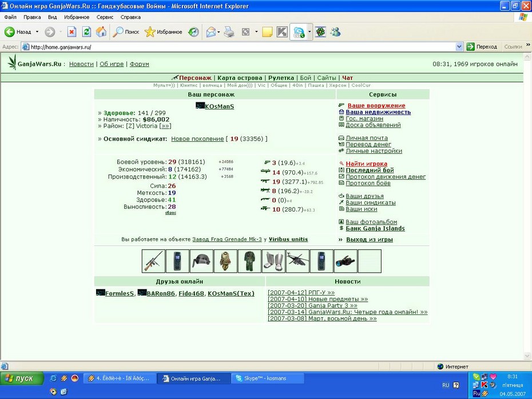Open the Back button history dropdown arrow
Image resolution: width=532 pixels, height=399 pixels.
37,32
